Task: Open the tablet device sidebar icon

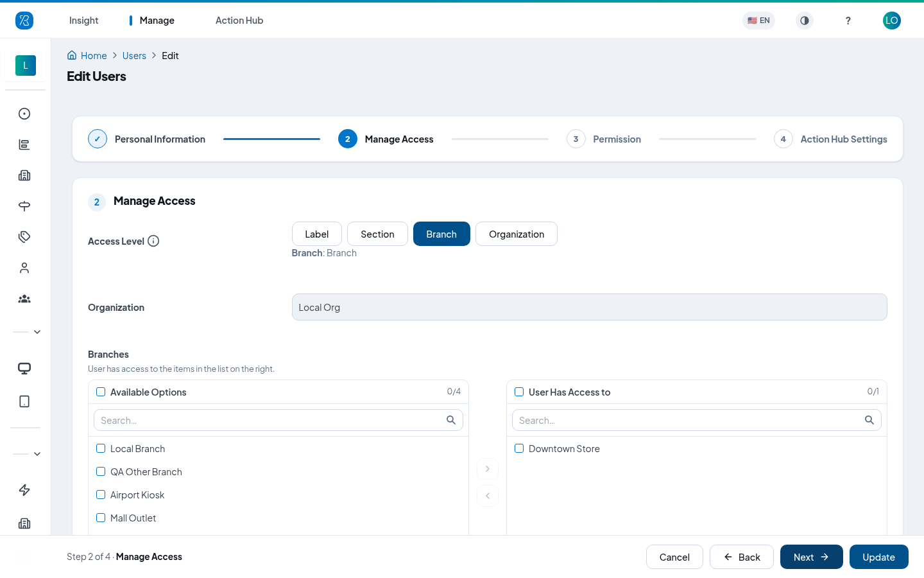Action: tap(24, 401)
